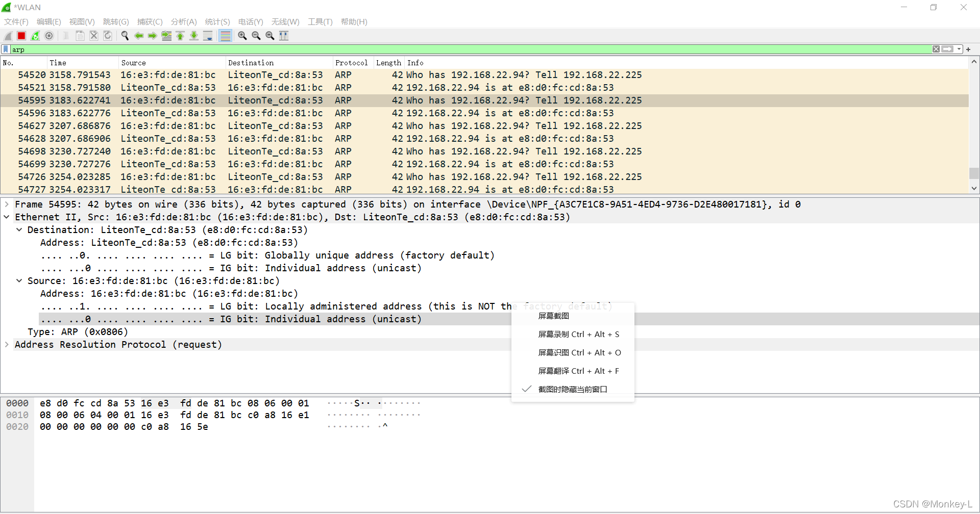
Task: Open capture options gear icon
Action: [49, 36]
